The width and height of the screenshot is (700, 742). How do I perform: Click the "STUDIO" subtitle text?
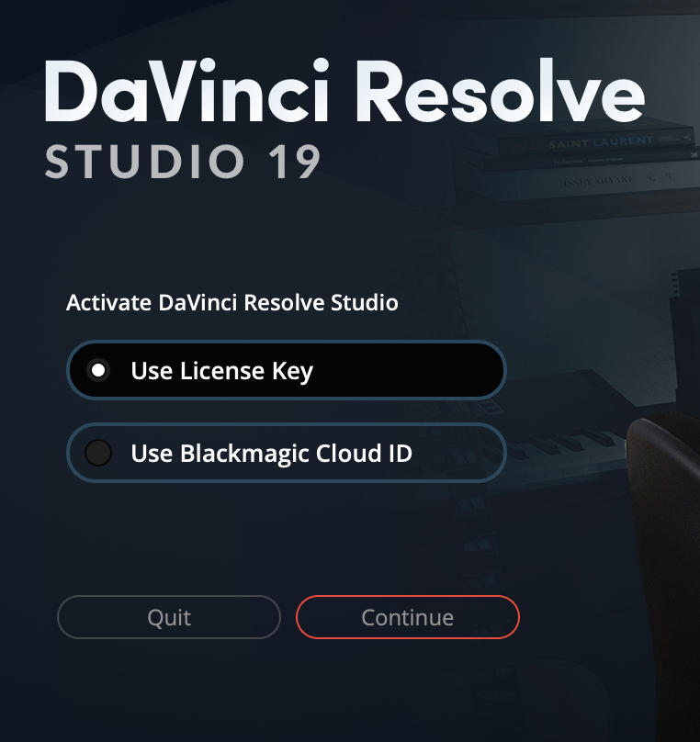tap(145, 162)
